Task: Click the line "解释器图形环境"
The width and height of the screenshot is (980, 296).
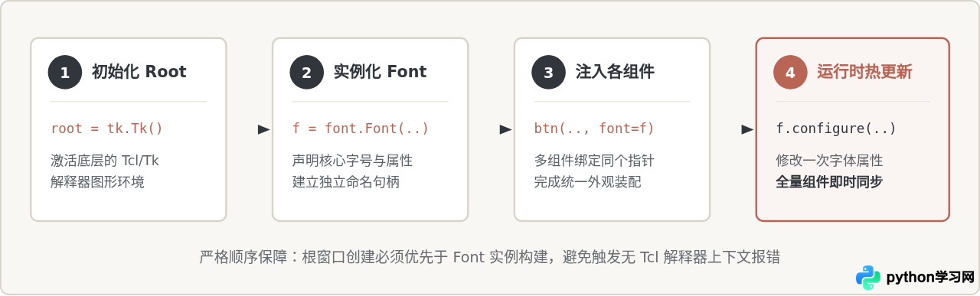Action: [x=97, y=182]
